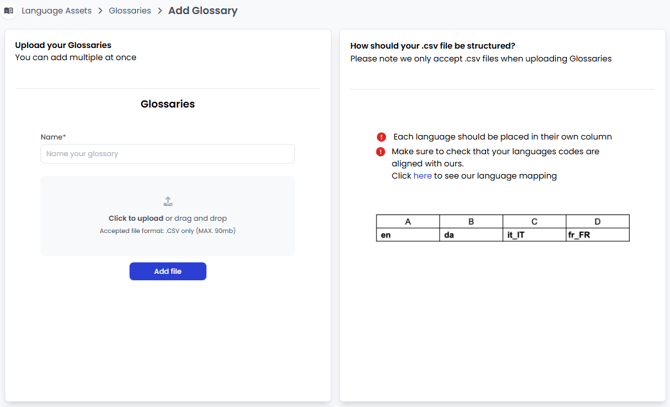This screenshot has width=670, height=407.
Task: Click the blue Add file button
Action: coord(168,271)
